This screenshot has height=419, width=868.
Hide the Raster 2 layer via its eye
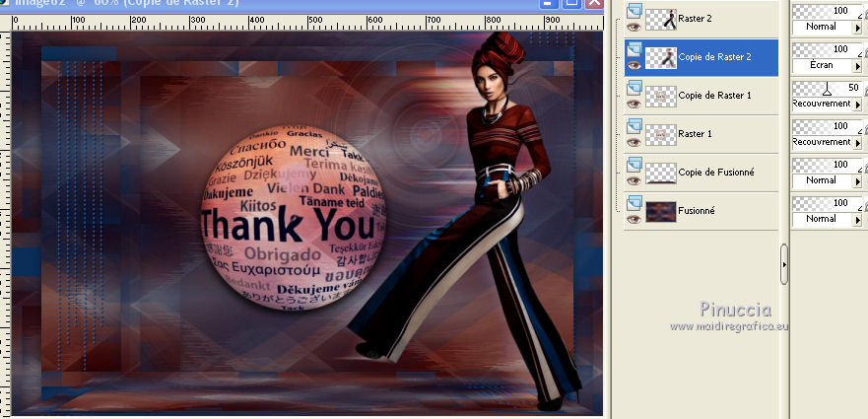(x=634, y=27)
